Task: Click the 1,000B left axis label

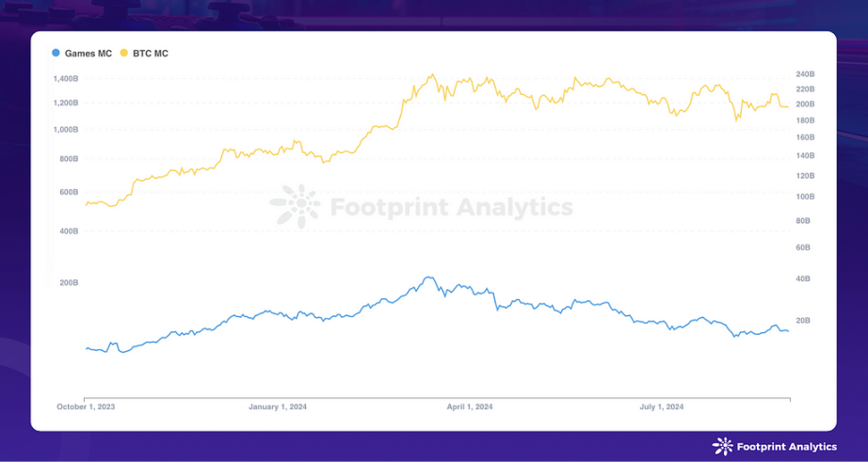Action: (x=66, y=130)
